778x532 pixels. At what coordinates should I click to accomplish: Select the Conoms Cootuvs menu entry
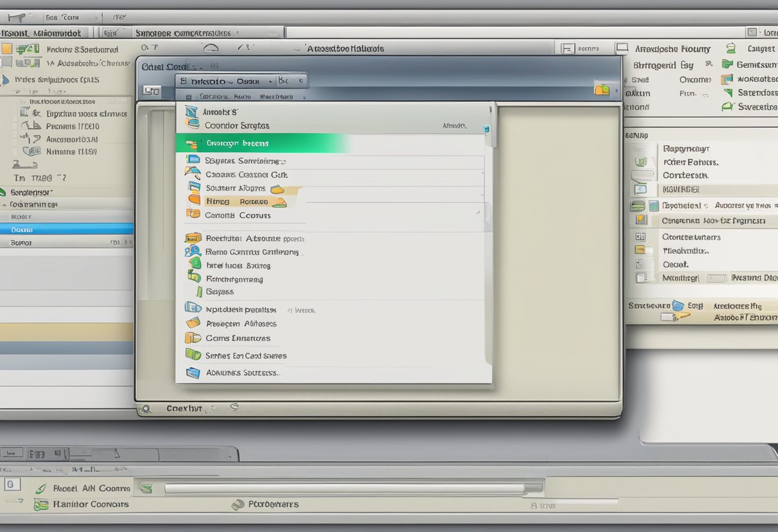click(237, 215)
